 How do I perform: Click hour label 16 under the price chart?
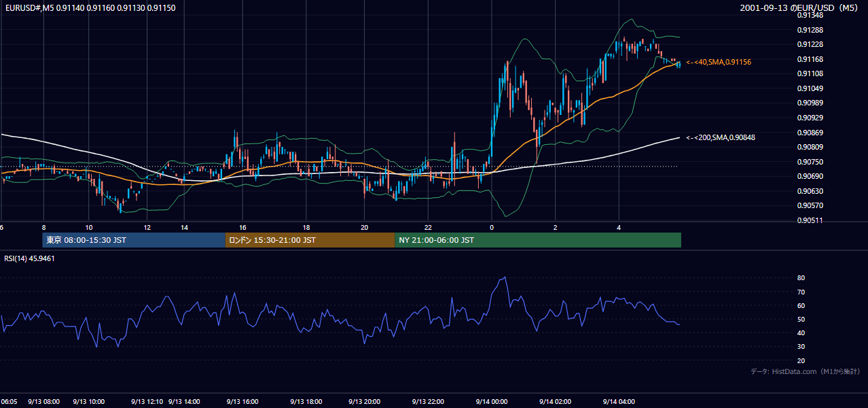(242, 227)
